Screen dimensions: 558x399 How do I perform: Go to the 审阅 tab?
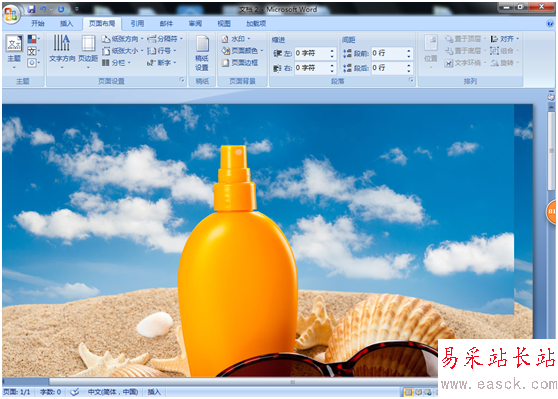point(195,24)
